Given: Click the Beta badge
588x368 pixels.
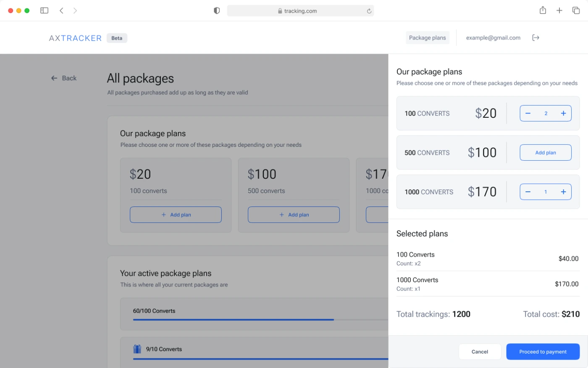Looking at the screenshot, I should pyautogui.click(x=117, y=38).
